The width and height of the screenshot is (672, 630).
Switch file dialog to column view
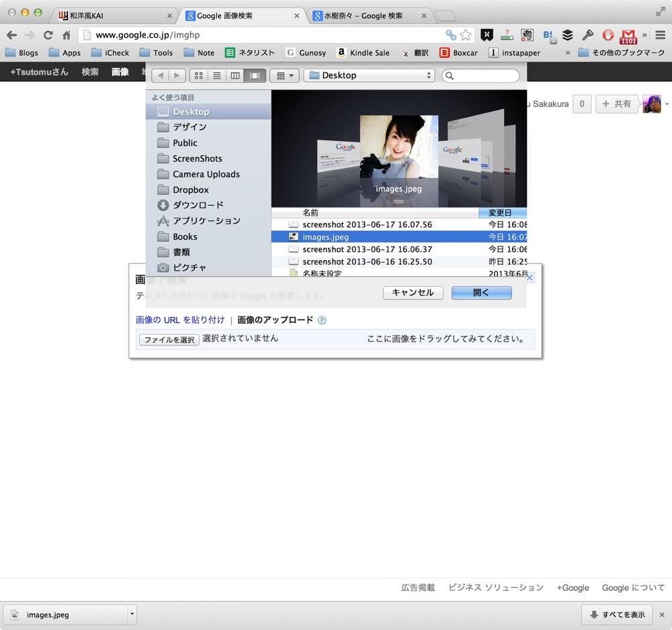pos(235,76)
